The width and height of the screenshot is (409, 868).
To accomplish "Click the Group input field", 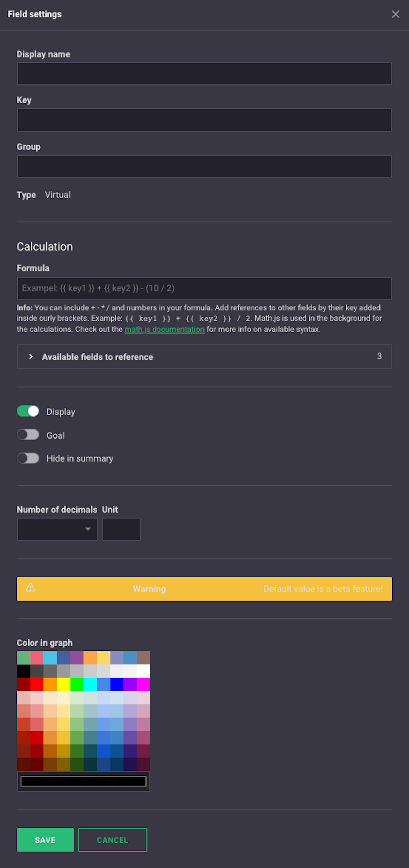I will [204, 166].
